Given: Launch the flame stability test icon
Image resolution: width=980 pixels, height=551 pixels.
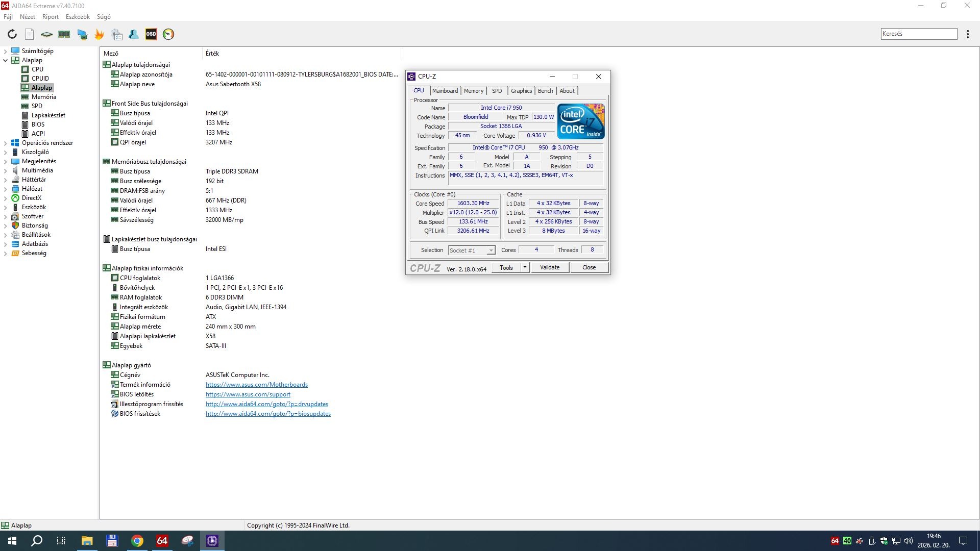Looking at the screenshot, I should click(x=99, y=34).
